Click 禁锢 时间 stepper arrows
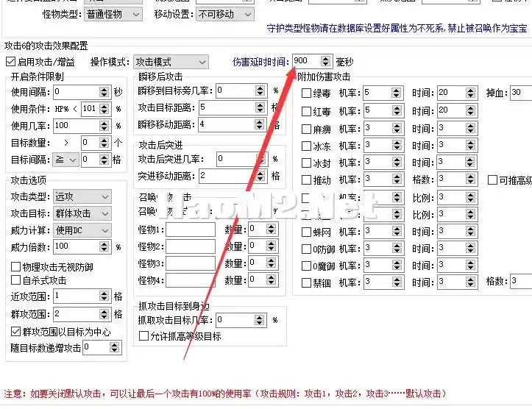This screenshot has height=409, width=532. pos(470,282)
